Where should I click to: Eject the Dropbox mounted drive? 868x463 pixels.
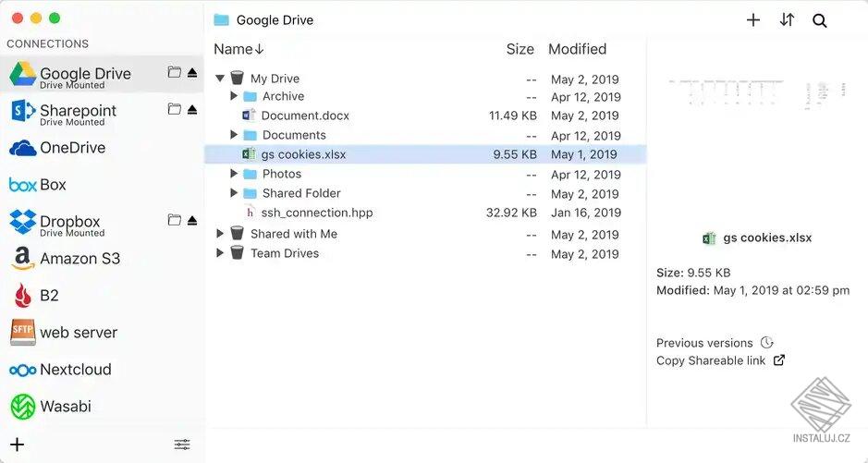(192, 220)
